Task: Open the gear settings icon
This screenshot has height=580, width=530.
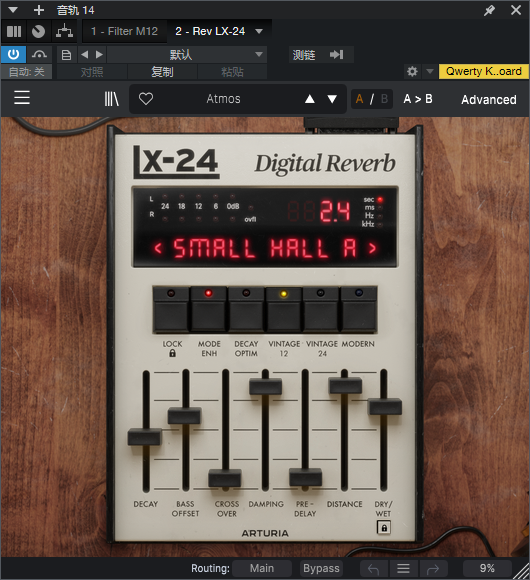Action: 412,71
